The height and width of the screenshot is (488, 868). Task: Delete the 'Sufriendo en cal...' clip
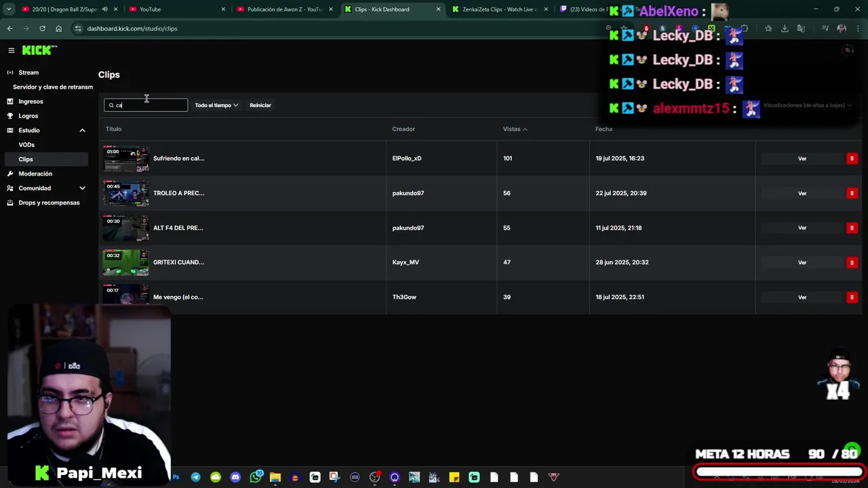click(x=852, y=159)
